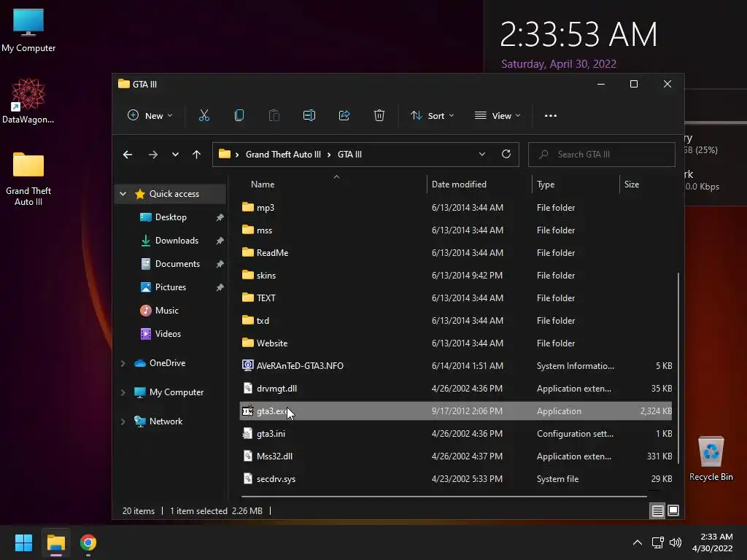Click the Copy icon in toolbar
The width and height of the screenshot is (747, 560).
tap(239, 115)
